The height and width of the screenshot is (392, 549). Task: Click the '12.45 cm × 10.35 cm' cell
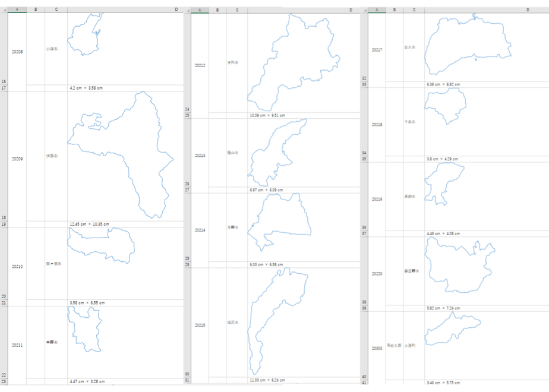pos(125,224)
